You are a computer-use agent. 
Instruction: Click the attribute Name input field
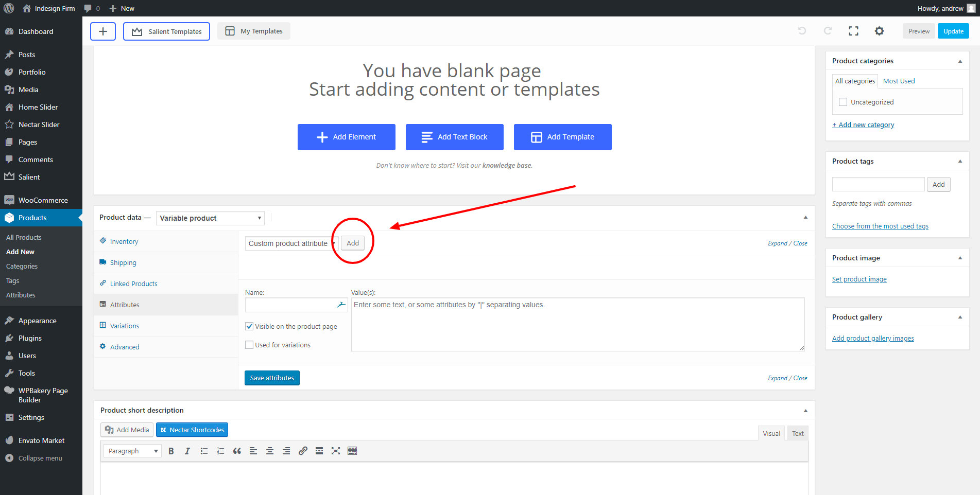tap(290, 305)
